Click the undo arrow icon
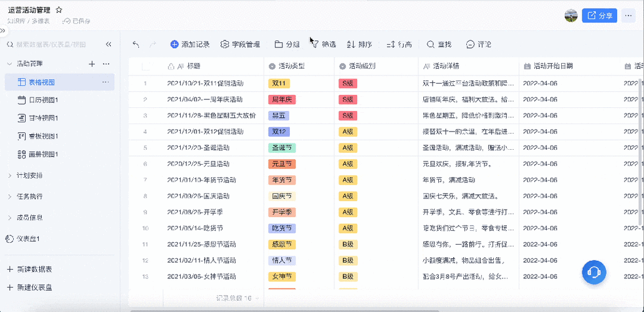 point(136,44)
